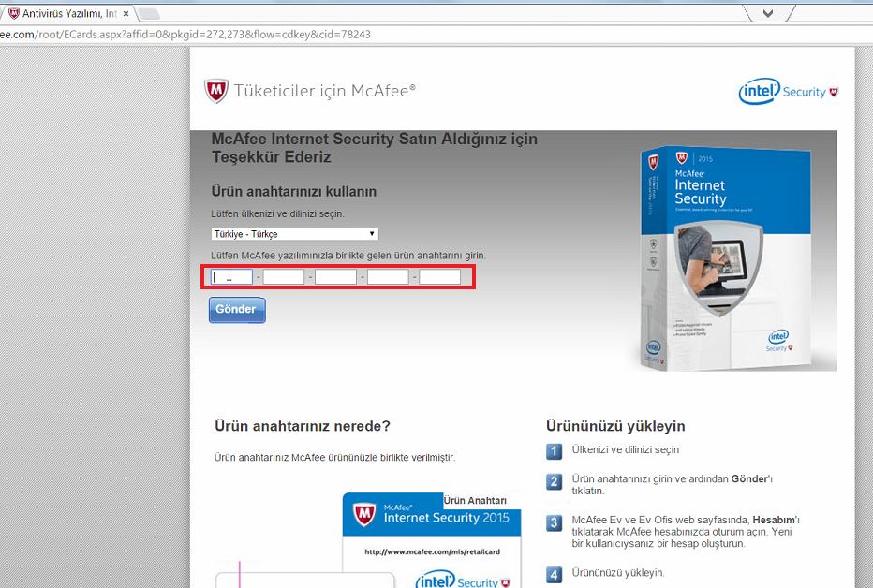Click the browser address bar showing the mcafee.com URL

click(x=187, y=33)
